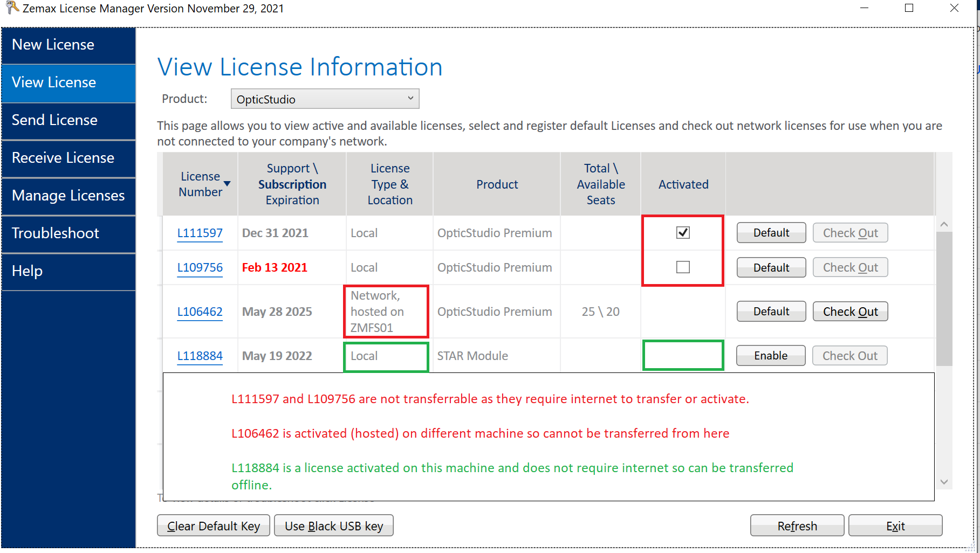980x553 pixels.
Task: Open the Manage Licenses page
Action: [68, 196]
